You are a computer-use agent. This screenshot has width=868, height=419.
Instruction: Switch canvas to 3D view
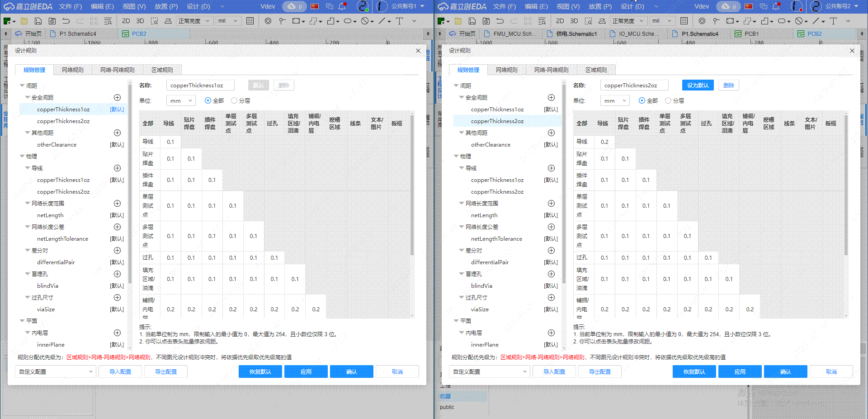coord(140,21)
